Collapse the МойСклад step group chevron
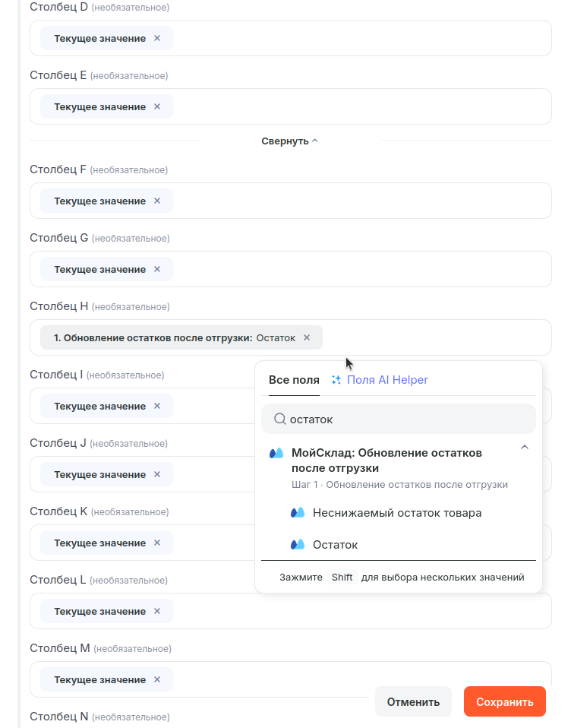The height and width of the screenshot is (728, 571). [x=524, y=448]
